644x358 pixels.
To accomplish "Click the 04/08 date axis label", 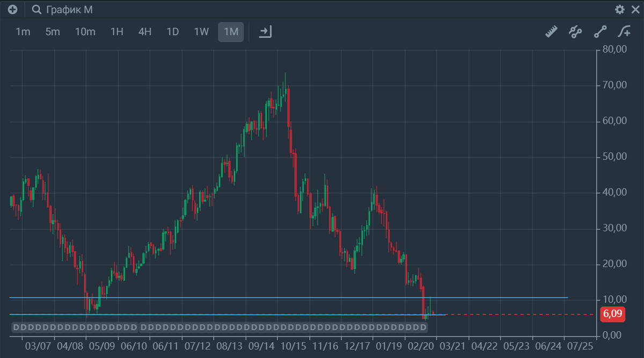I will (70, 346).
